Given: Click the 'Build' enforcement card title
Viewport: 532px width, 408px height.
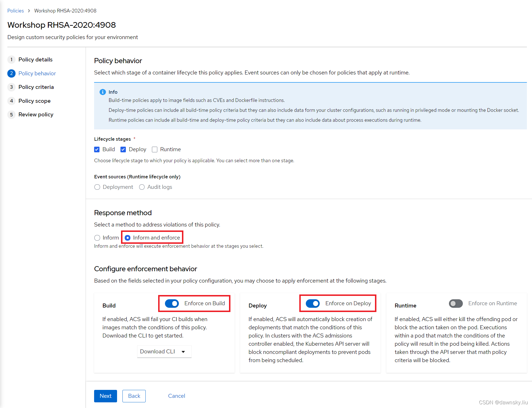Looking at the screenshot, I should tap(109, 306).
